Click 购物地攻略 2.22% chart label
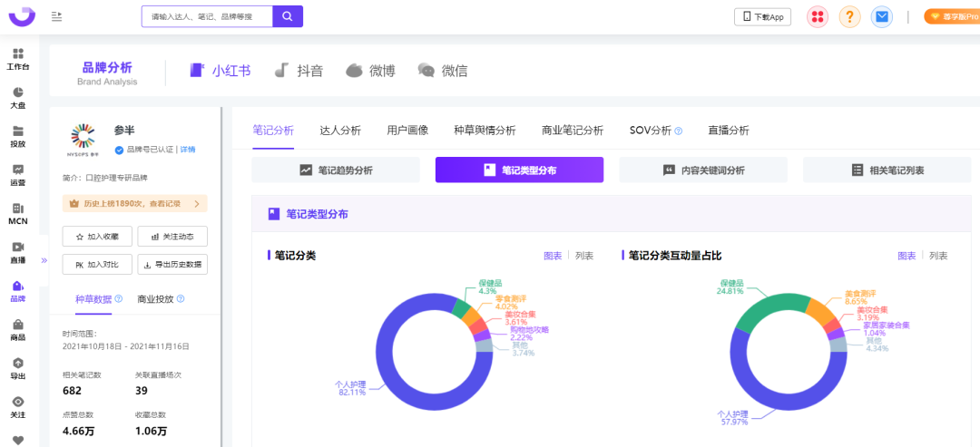The image size is (980, 447). coord(529,334)
